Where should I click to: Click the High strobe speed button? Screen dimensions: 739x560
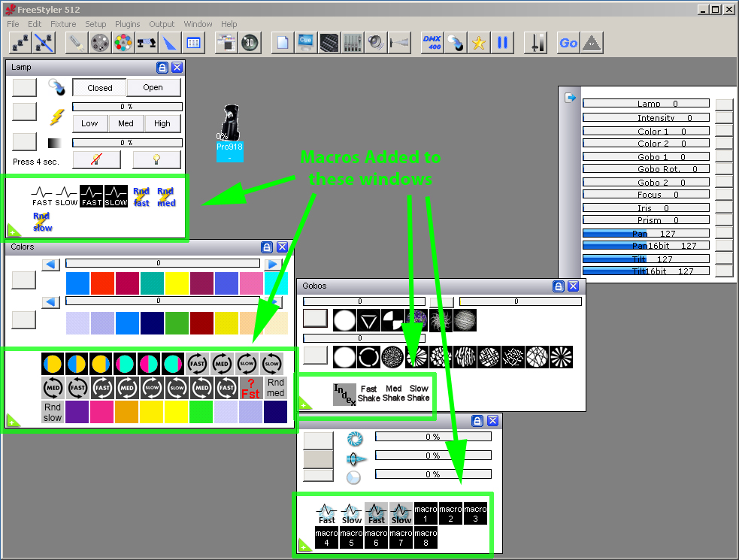(162, 123)
